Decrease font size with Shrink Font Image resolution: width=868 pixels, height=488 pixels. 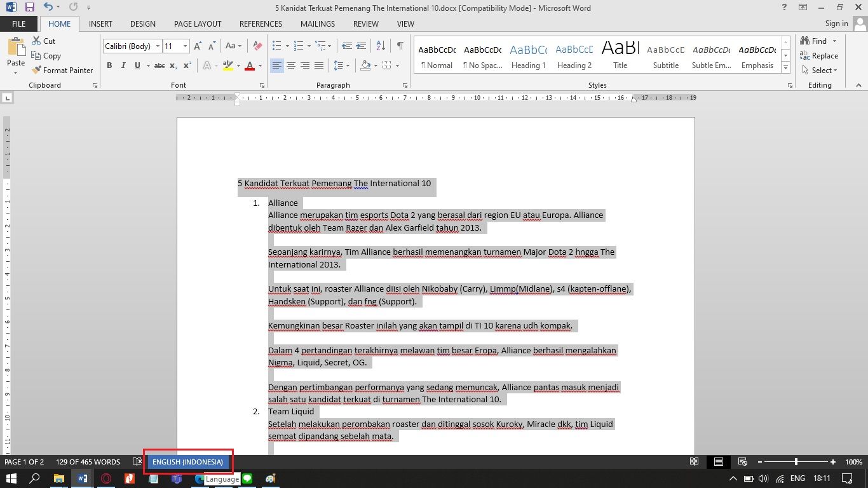click(212, 46)
